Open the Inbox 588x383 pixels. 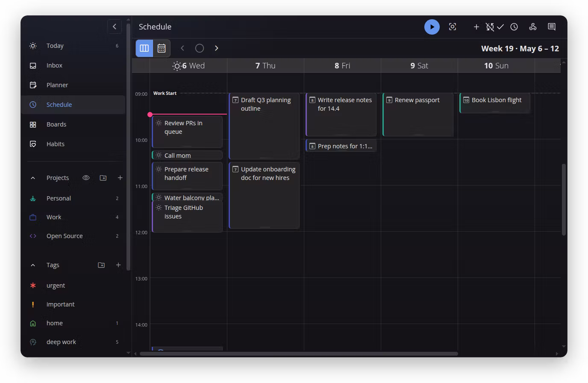(73, 65)
